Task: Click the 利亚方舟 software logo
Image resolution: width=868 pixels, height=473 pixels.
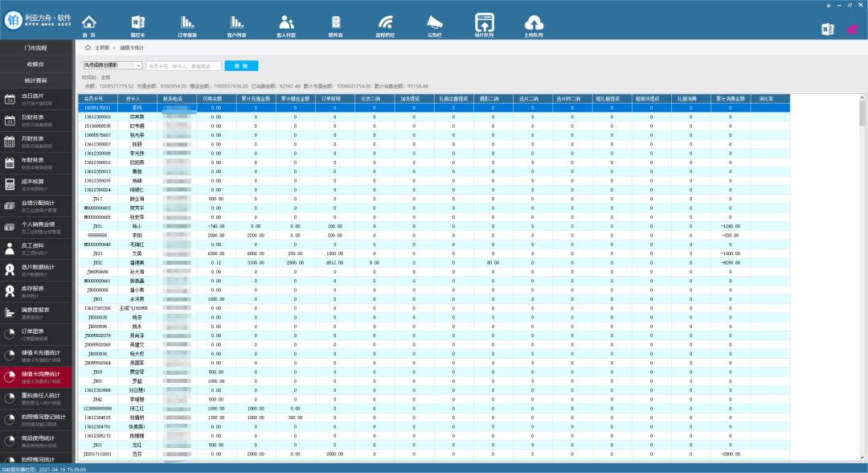Action: (x=38, y=20)
